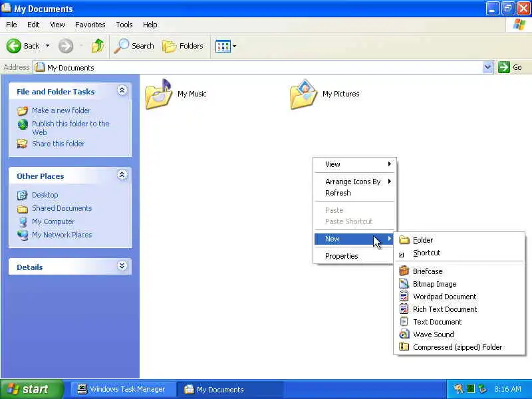The height and width of the screenshot is (399, 532).
Task: Open the View menu in menu bar
Action: (57, 25)
